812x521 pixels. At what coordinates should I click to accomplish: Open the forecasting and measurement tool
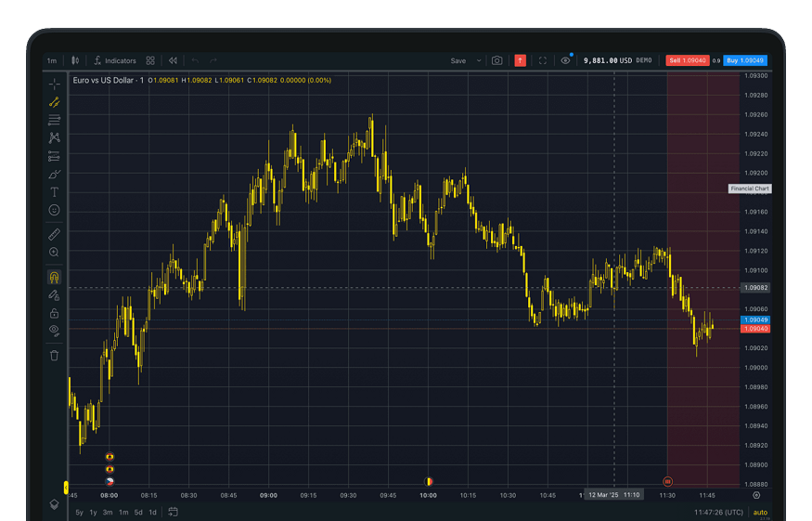point(55,156)
